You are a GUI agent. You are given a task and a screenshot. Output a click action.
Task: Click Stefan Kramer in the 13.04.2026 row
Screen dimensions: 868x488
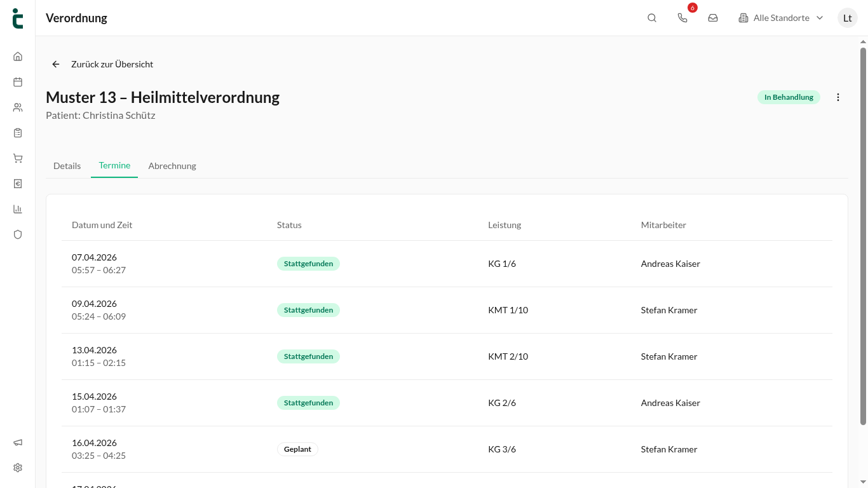[669, 356]
